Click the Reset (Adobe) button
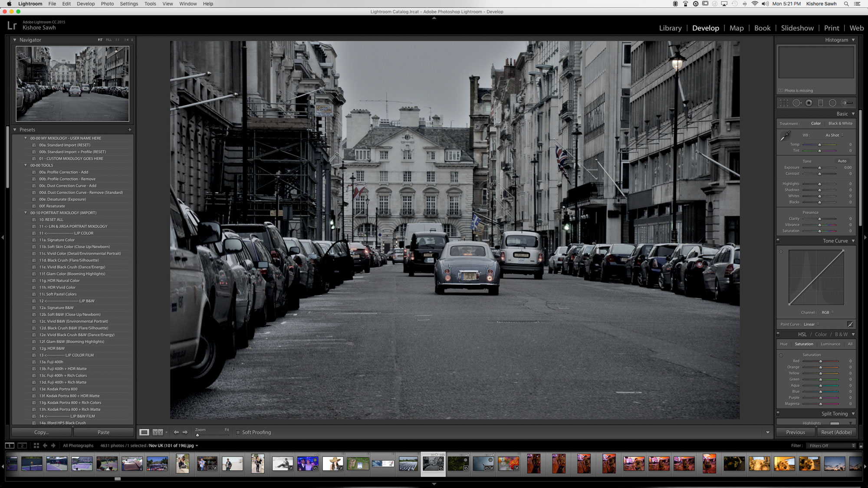Viewport: 868px width, 488px height. (836, 432)
